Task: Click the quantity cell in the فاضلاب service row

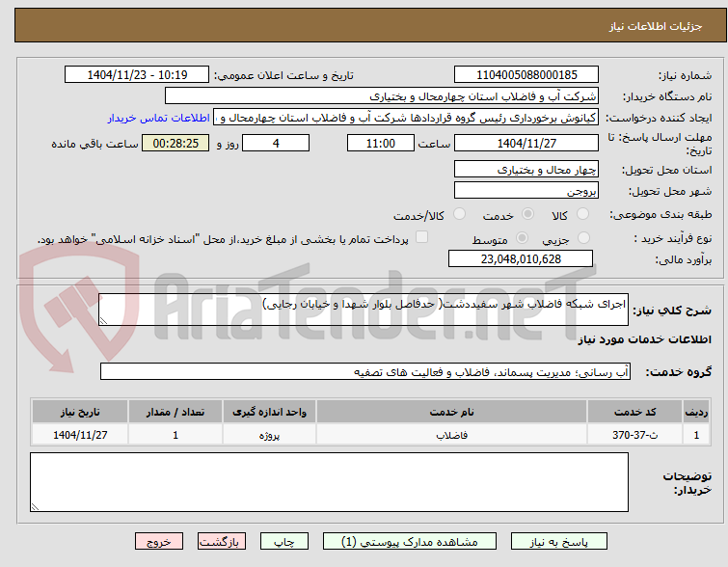Action: tap(175, 435)
